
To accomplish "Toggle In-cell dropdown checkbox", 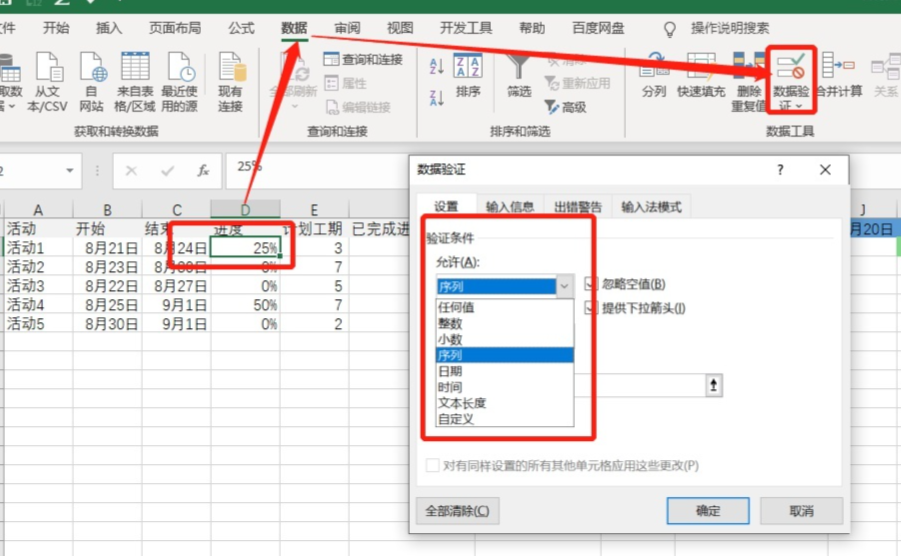I will point(591,308).
